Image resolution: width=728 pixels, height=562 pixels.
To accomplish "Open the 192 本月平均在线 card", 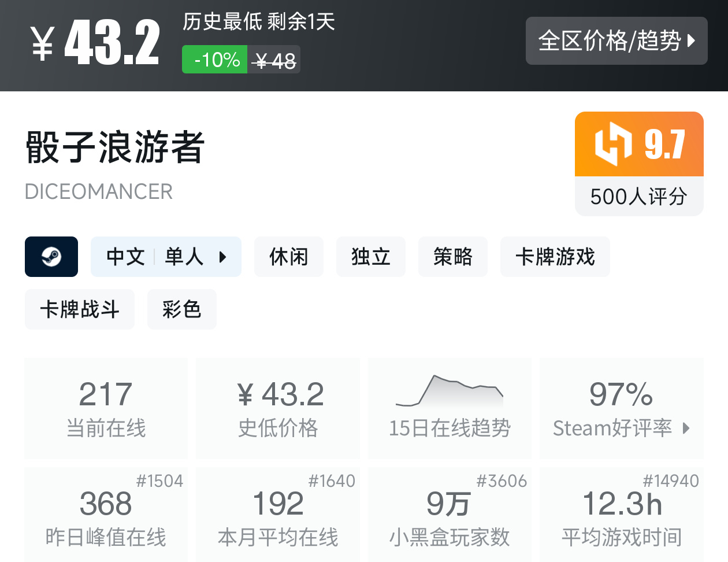I will coord(278,515).
